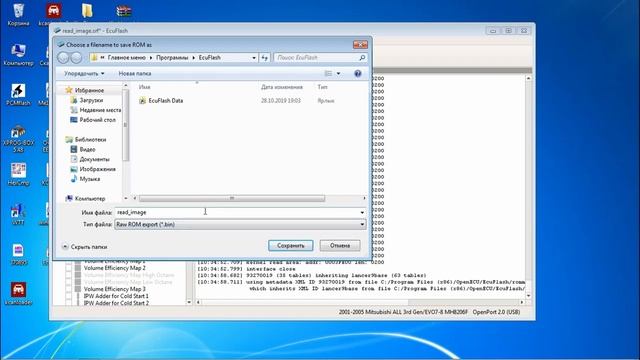Select the Компьютер desktop shortcut
This screenshot has height=360, width=640.
pyautogui.click(x=18, y=55)
